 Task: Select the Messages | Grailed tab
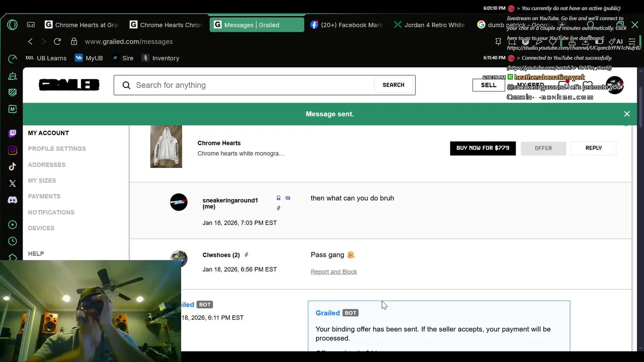(x=257, y=25)
